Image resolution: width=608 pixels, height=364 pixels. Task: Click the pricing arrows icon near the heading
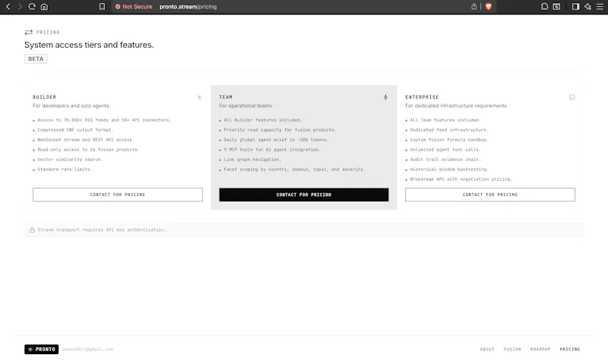tap(29, 32)
